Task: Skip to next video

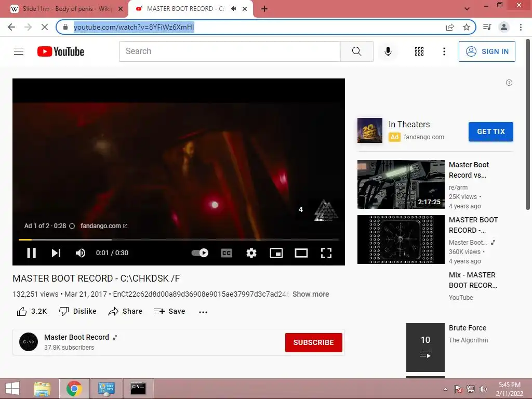Action: pyautogui.click(x=56, y=253)
